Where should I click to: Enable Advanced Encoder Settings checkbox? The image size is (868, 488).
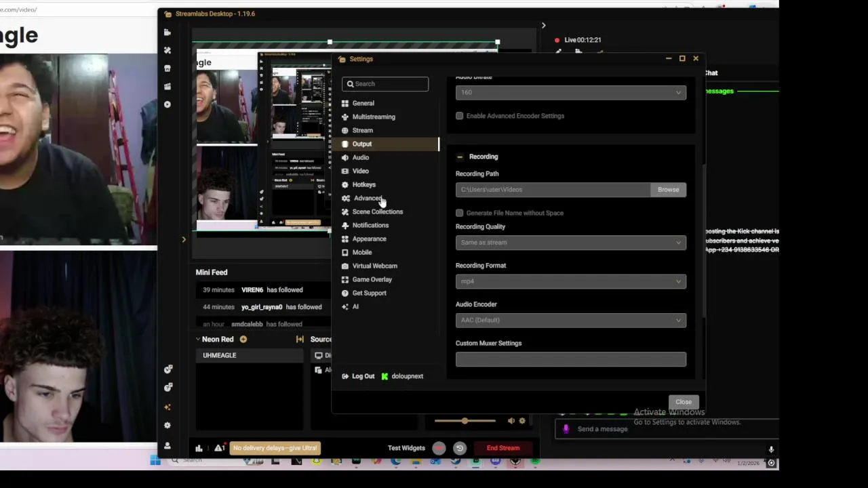(460, 116)
